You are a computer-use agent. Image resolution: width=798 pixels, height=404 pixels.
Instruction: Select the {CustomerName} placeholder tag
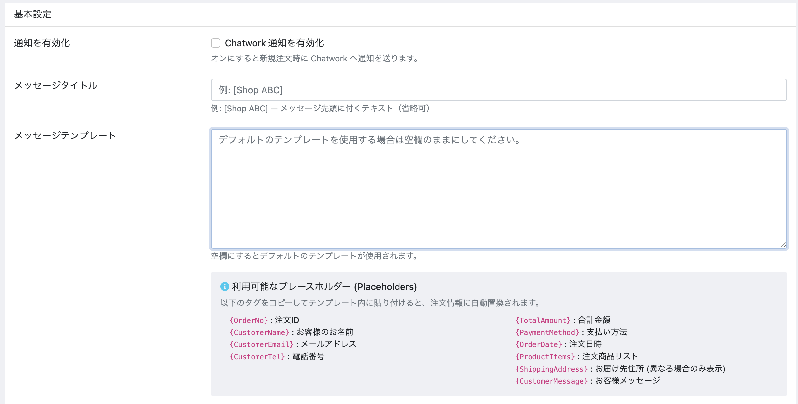[259, 332]
